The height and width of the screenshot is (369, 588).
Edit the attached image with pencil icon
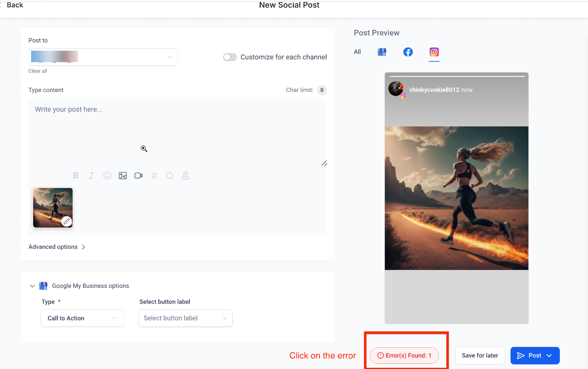click(x=67, y=221)
